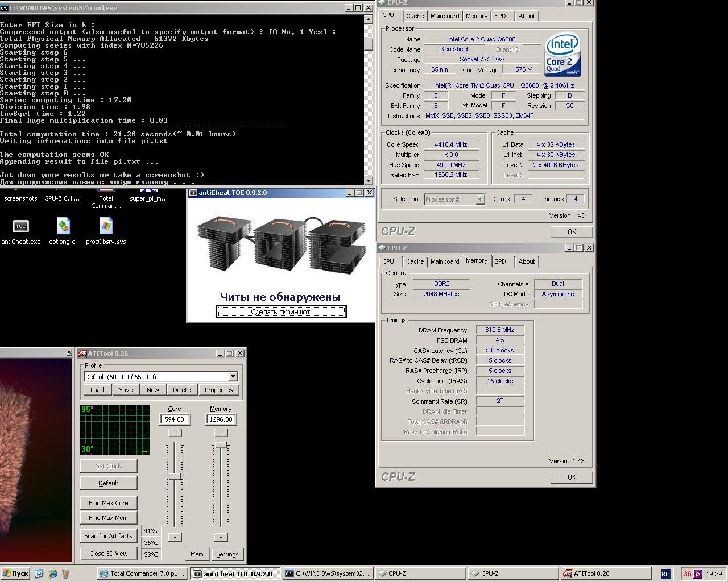The image size is (728, 582).
Task: Click the Start (Пуск) button
Action: 15,573
